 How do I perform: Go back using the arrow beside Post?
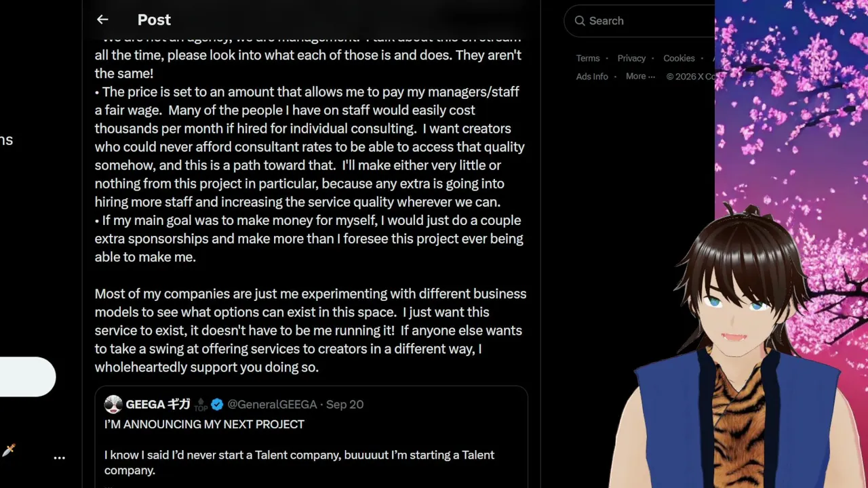pyautogui.click(x=102, y=20)
